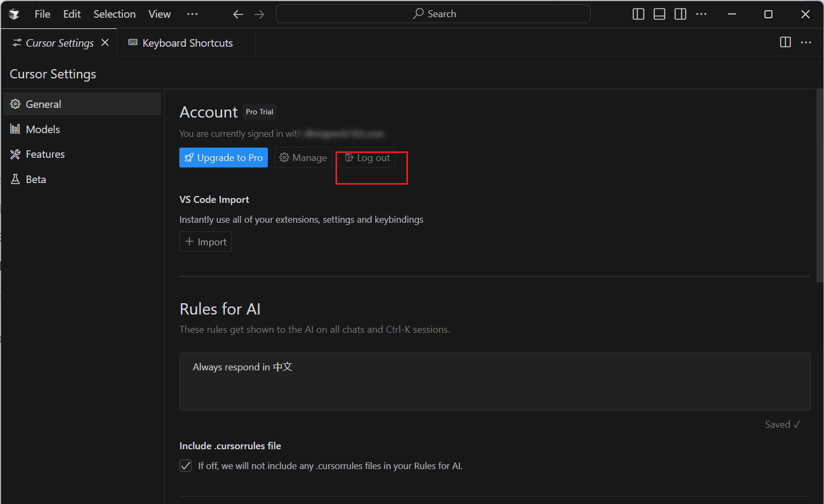The width and height of the screenshot is (824, 504).
Task: Maximize the Cursor window
Action: (x=768, y=14)
